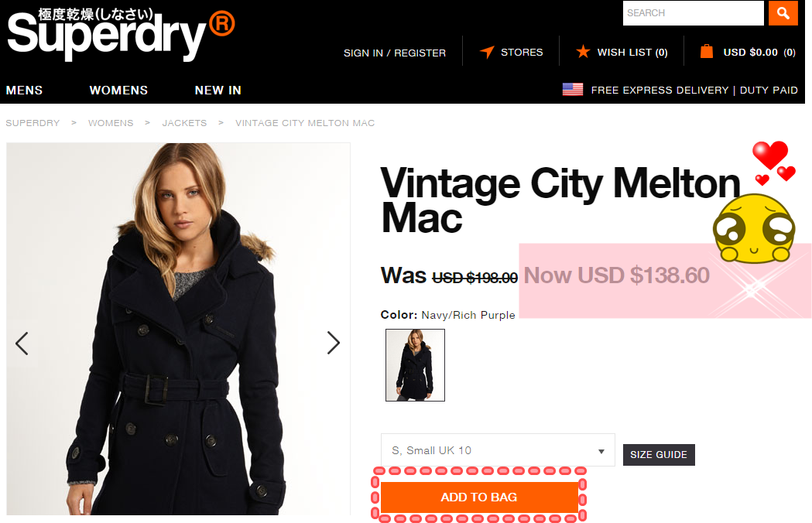This screenshot has width=812, height=523.
Task: Click the yellow emoji sticker face
Action: [753, 228]
